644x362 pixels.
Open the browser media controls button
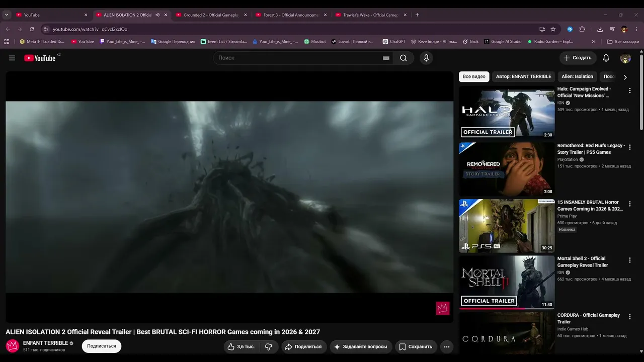click(x=612, y=29)
